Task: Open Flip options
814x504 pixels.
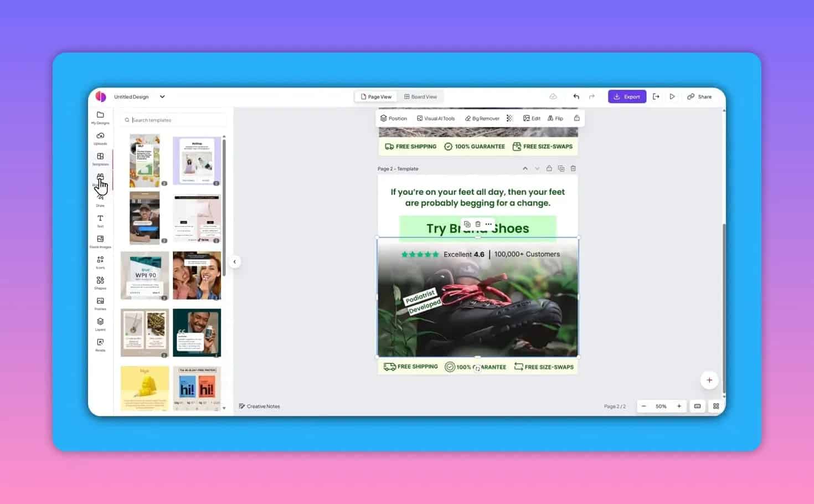Action: (555, 118)
